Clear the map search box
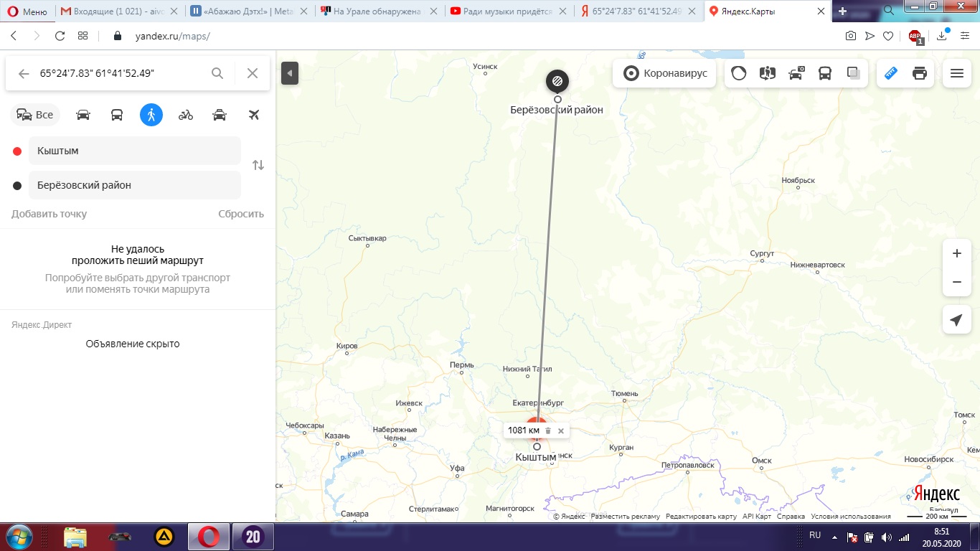Viewport: 980px width, 551px height. tap(253, 73)
